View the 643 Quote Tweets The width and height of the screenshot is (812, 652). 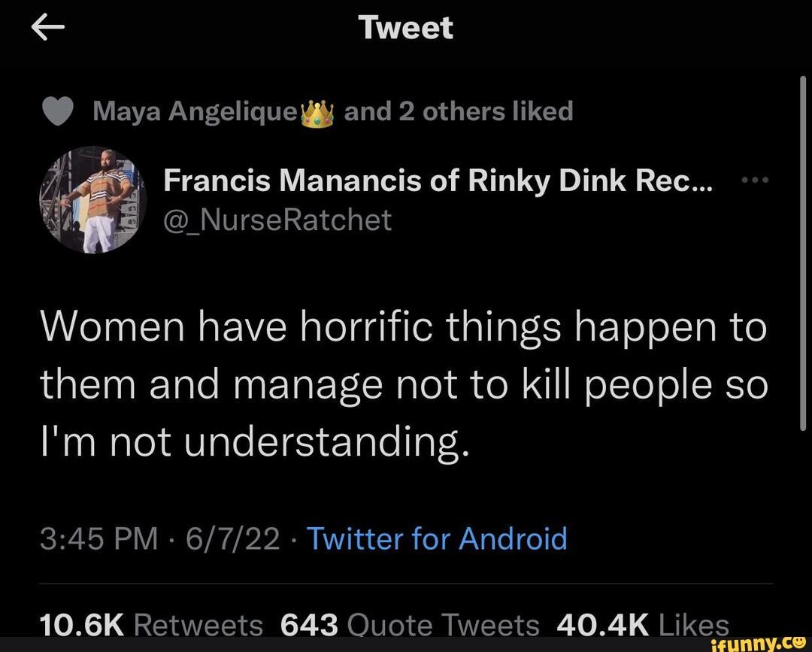(x=409, y=624)
